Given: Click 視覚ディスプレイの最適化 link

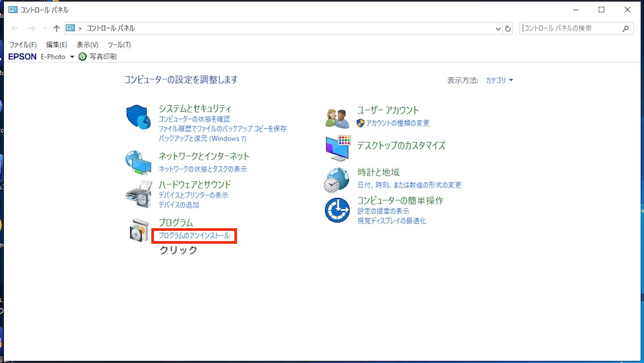Looking at the screenshot, I should [392, 221].
